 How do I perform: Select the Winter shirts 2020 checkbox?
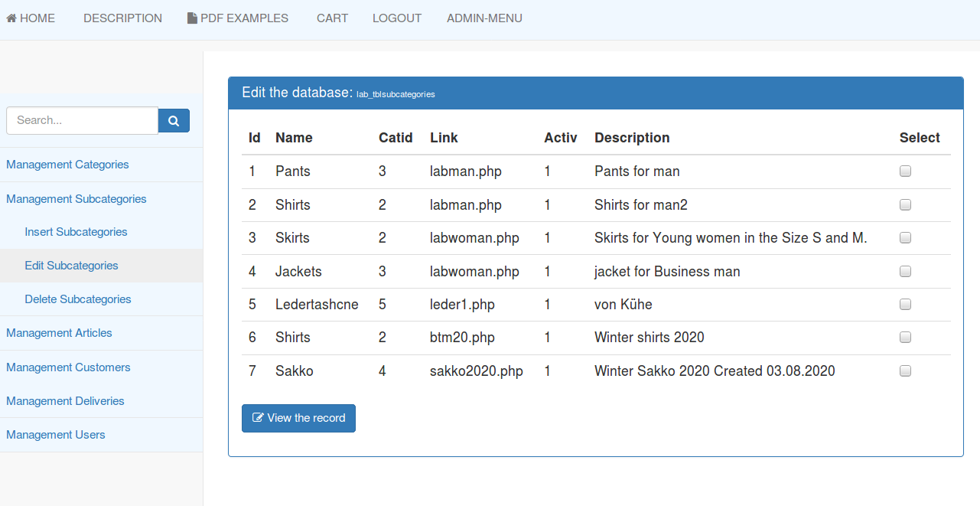click(905, 338)
